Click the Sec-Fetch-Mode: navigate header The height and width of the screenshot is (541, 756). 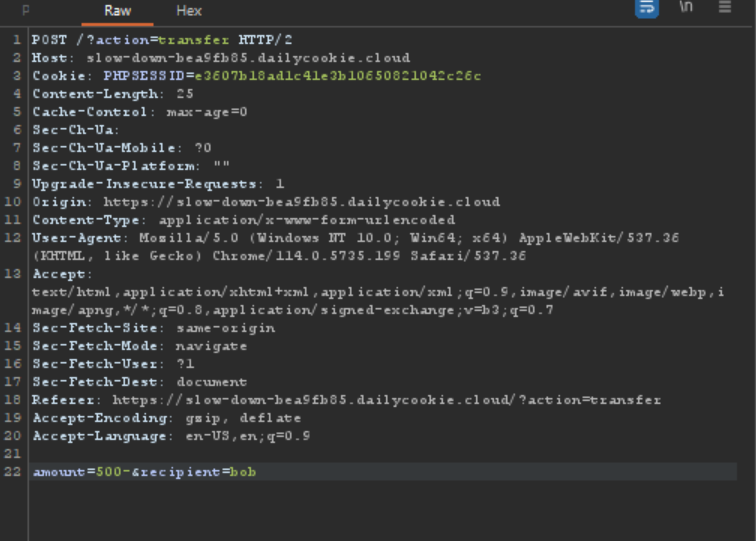[x=140, y=346]
